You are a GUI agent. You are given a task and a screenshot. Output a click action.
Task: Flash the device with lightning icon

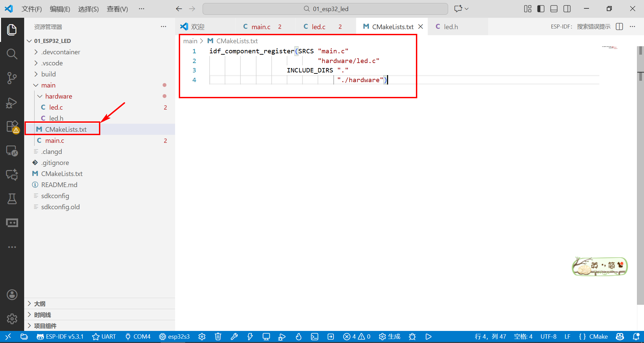coord(250,336)
